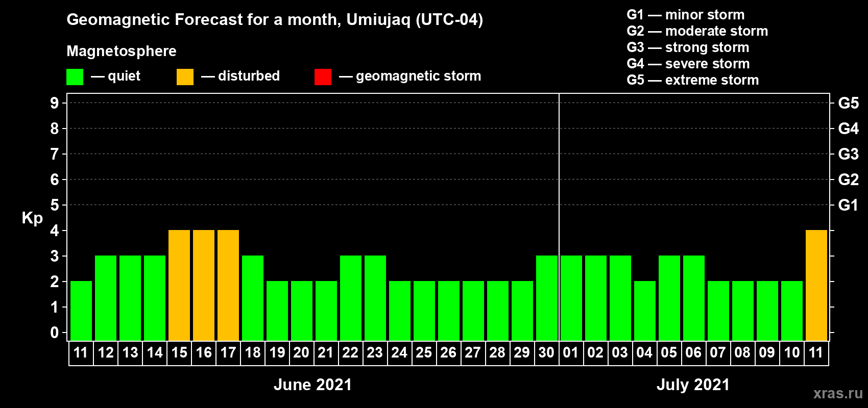This screenshot has height=408, width=868.
Task: Select the orange bar for July 11
Action: (816, 285)
